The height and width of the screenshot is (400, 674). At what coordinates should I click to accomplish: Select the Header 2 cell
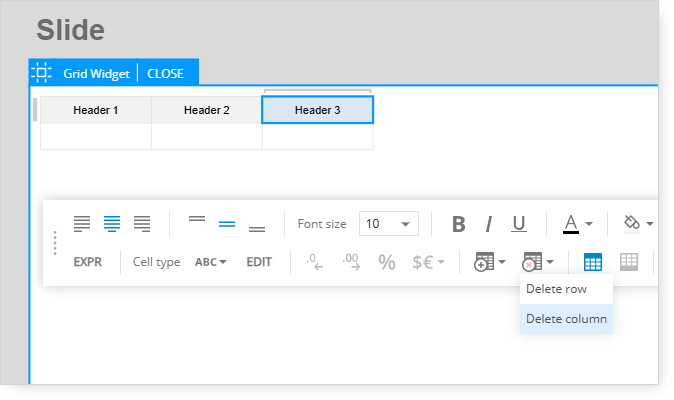pyautogui.click(x=207, y=110)
